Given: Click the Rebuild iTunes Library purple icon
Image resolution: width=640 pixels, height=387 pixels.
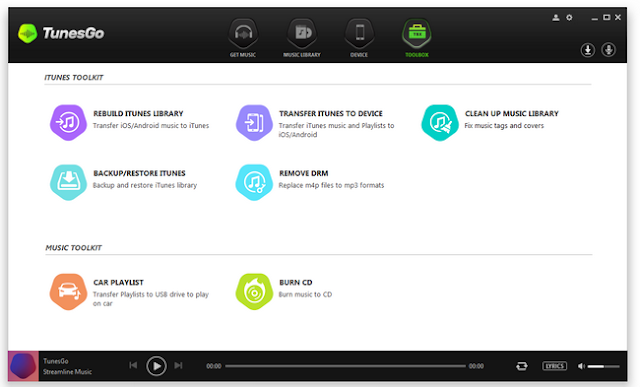Looking at the screenshot, I should 68,122.
